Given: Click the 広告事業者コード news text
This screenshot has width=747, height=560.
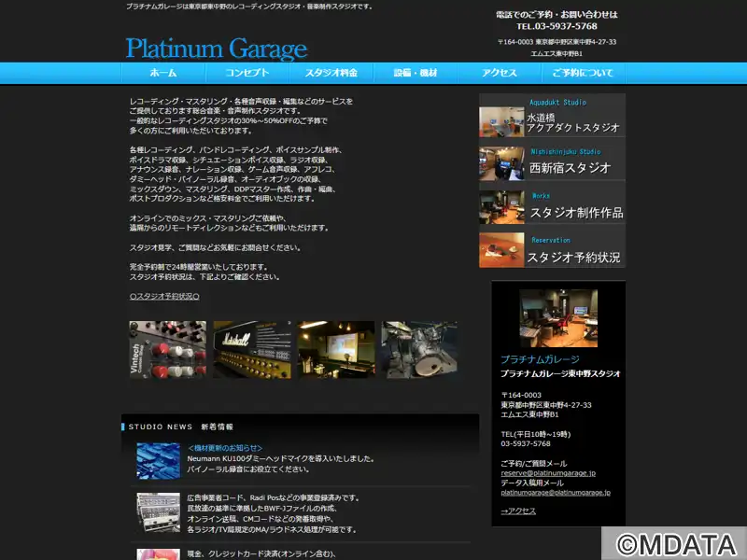Looking at the screenshot, I should [x=273, y=497].
